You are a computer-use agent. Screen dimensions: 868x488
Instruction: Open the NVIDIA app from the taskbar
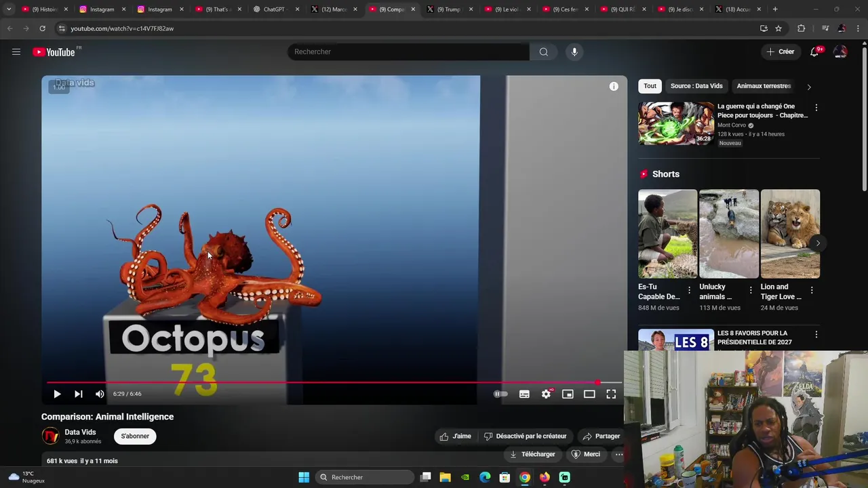(x=465, y=477)
